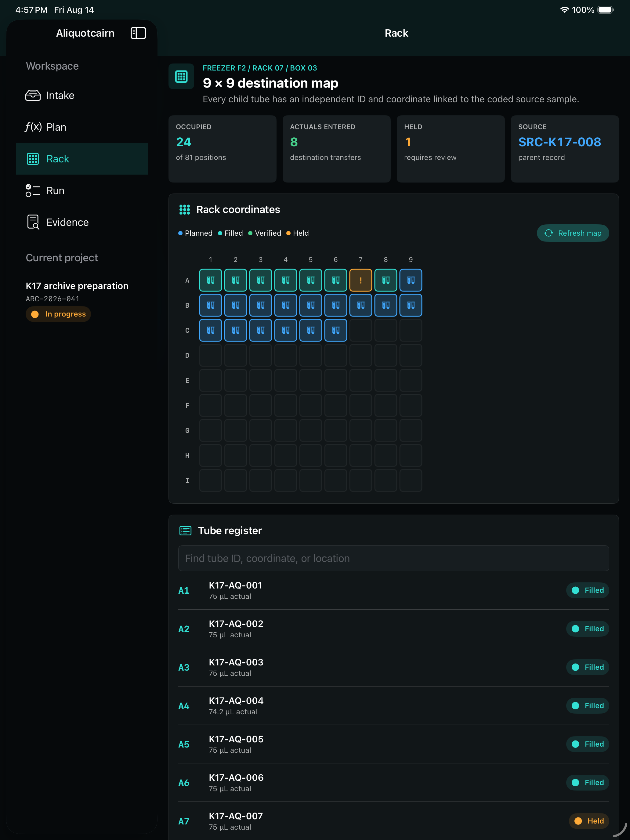Viewport: 630px width, 840px height.
Task: Click the Wi-Fi status icon
Action: point(564,10)
